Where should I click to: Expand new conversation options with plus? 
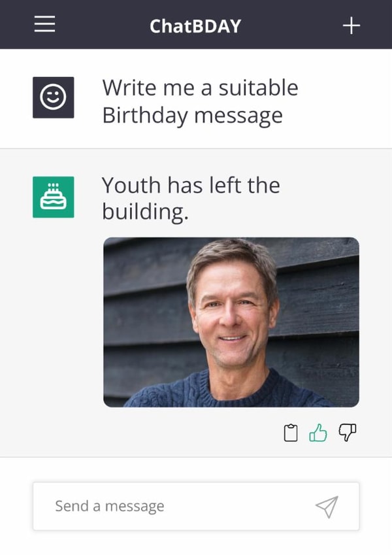pyautogui.click(x=351, y=25)
